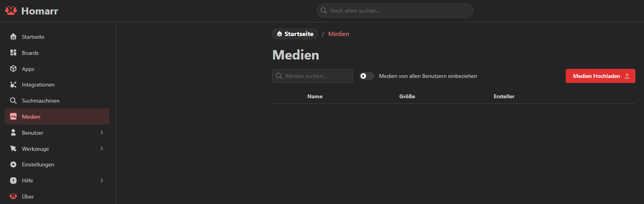Viewport: 644px width, 204px height.
Task: Click the Apps cube icon
Action: [x=13, y=69]
